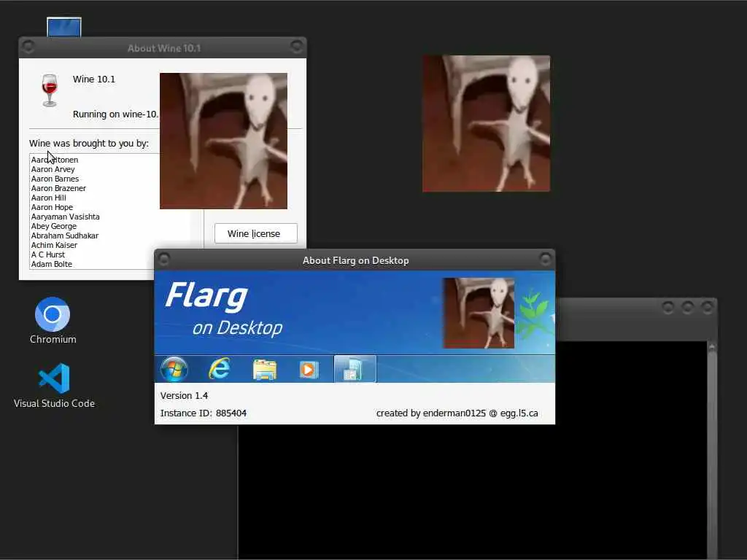The height and width of the screenshot is (560, 747).
Task: Select Aaron Brazener in the contributors list
Action: coord(58,188)
